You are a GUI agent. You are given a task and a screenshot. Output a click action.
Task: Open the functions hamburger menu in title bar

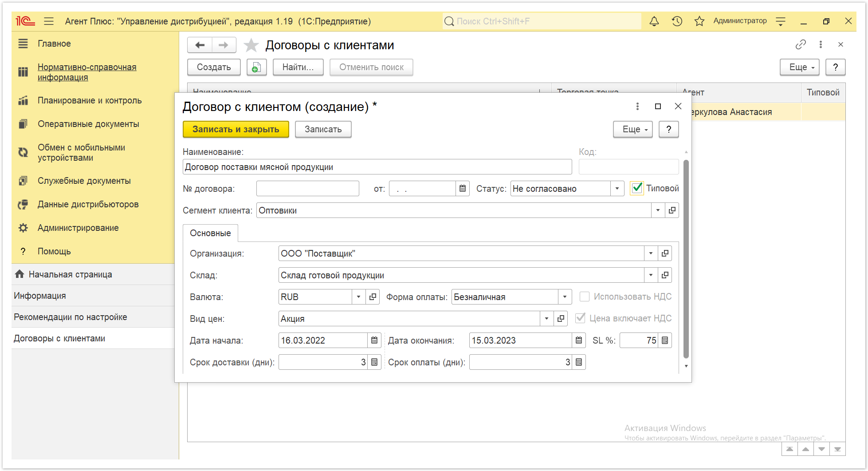(49, 21)
